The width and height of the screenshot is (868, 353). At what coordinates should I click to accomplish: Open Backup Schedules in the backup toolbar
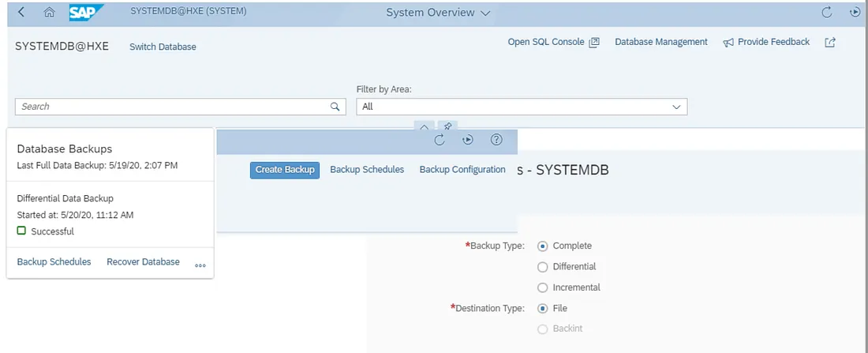pos(367,170)
